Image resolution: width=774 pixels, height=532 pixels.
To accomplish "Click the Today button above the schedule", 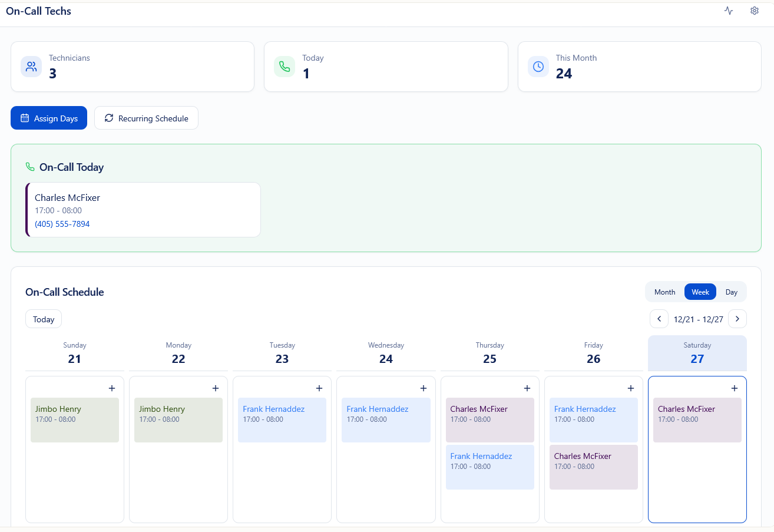I will 43,319.
